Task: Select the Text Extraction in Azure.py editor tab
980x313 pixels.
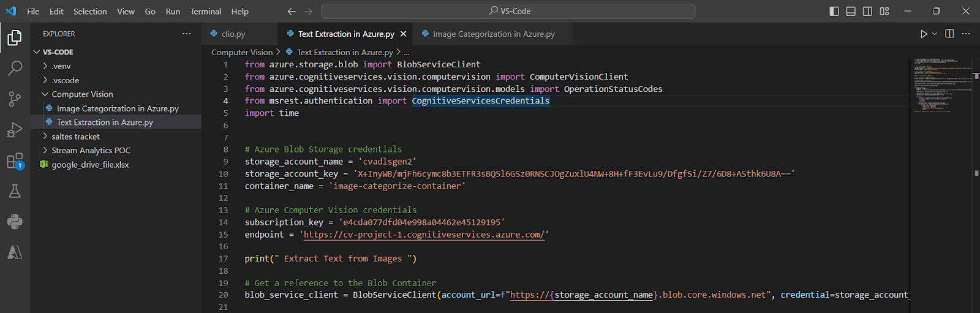Action: pos(345,34)
